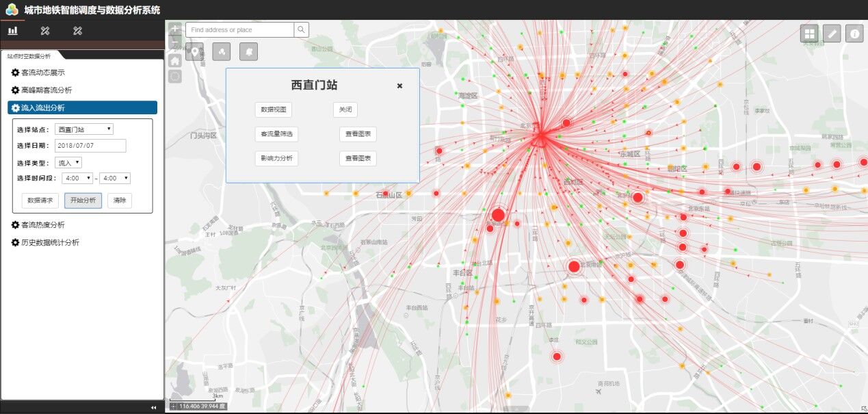The width and height of the screenshot is (868, 414).
Task: Click the search magnifier icon
Action: (x=301, y=29)
